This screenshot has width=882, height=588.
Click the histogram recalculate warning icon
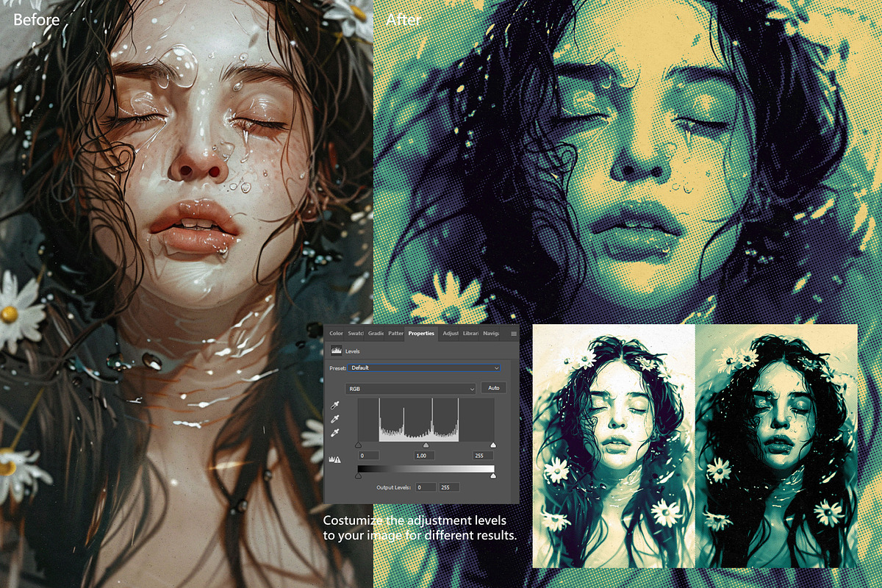[334, 459]
